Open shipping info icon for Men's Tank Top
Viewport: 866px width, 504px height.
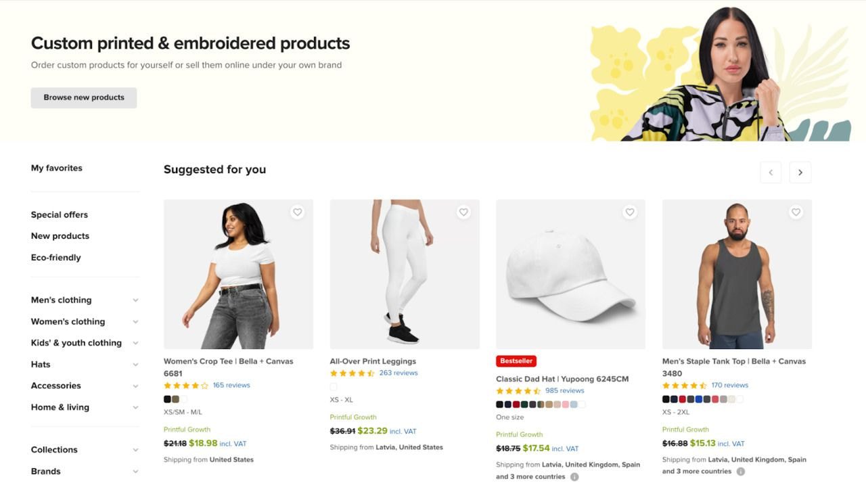click(x=741, y=472)
